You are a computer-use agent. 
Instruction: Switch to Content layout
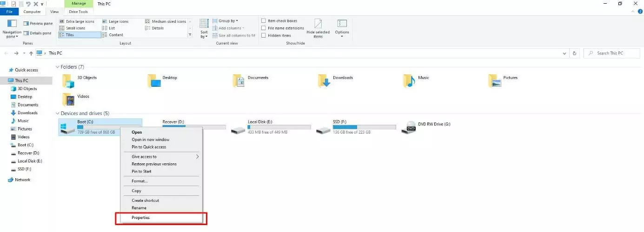[x=113, y=35]
